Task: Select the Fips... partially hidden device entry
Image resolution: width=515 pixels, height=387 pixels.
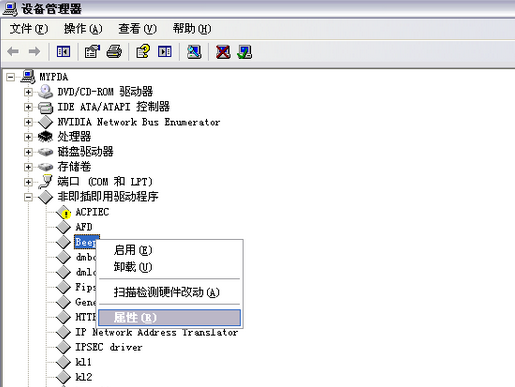Action: point(86,287)
